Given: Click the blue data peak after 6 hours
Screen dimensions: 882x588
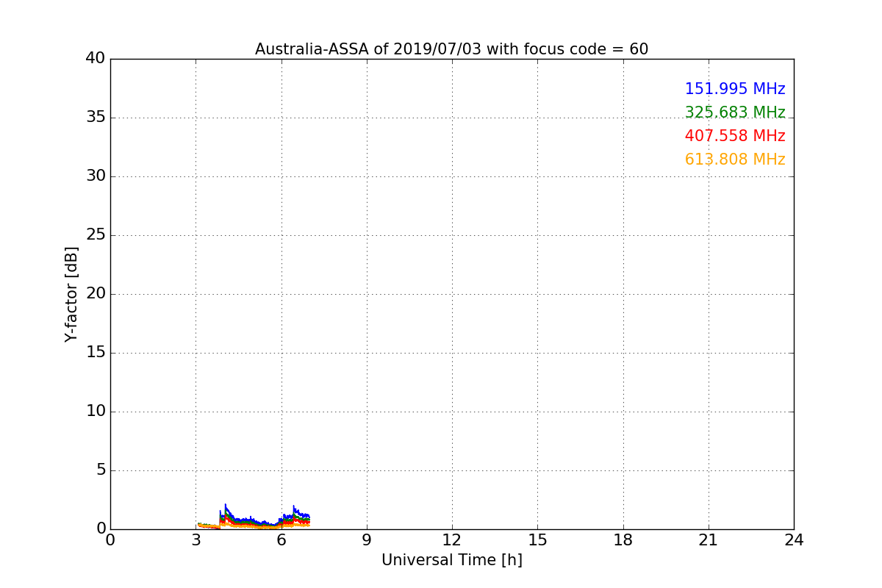Looking at the screenshot, I should [x=294, y=507].
